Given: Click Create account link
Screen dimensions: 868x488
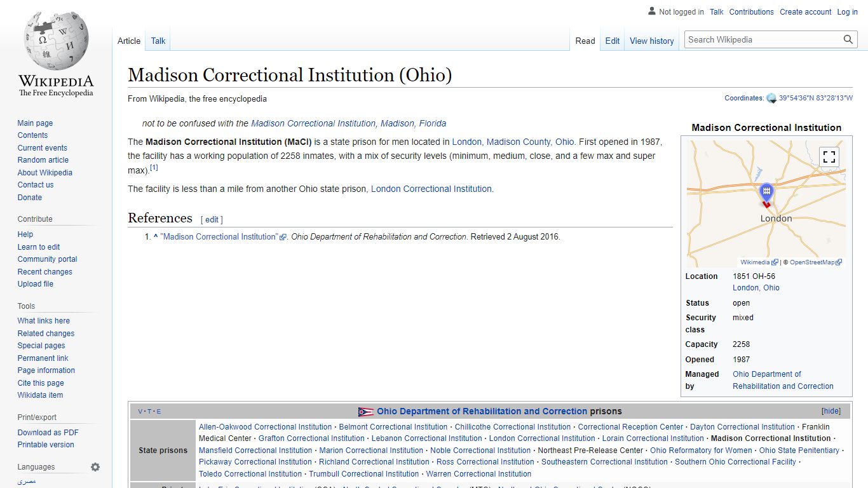Looking at the screenshot, I should coord(806,12).
